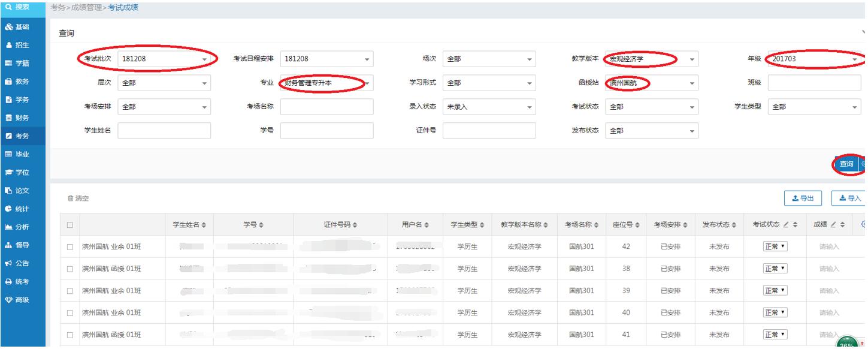Open the 考试状态 正常 dropdown in first row
868x349 pixels.
tap(775, 246)
